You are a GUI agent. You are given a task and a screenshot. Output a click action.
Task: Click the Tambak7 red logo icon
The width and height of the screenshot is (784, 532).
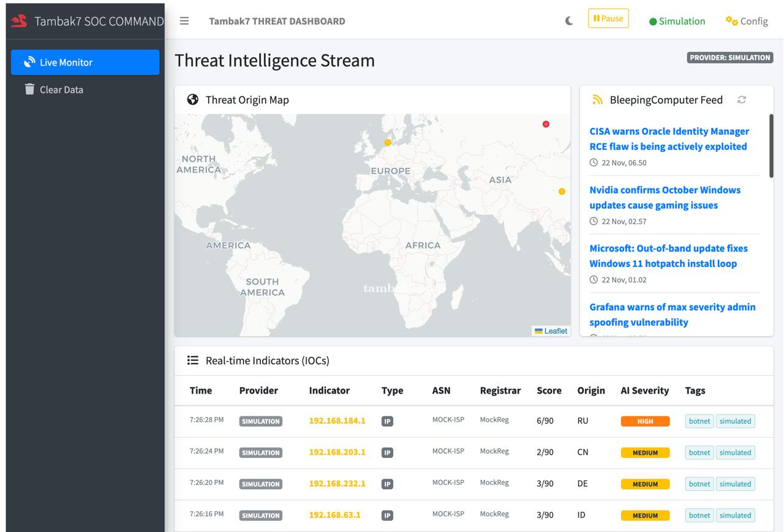pos(20,21)
